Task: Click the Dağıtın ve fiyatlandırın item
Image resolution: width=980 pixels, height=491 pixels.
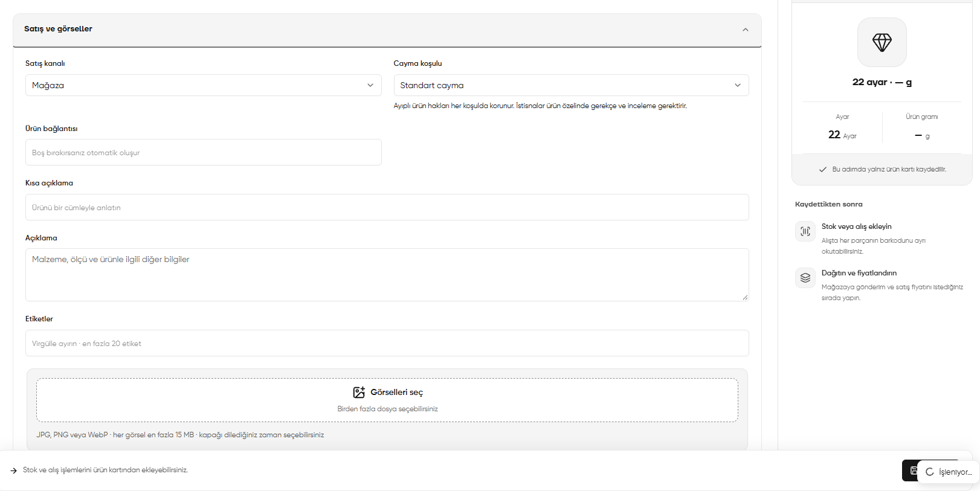Action: pos(880,285)
